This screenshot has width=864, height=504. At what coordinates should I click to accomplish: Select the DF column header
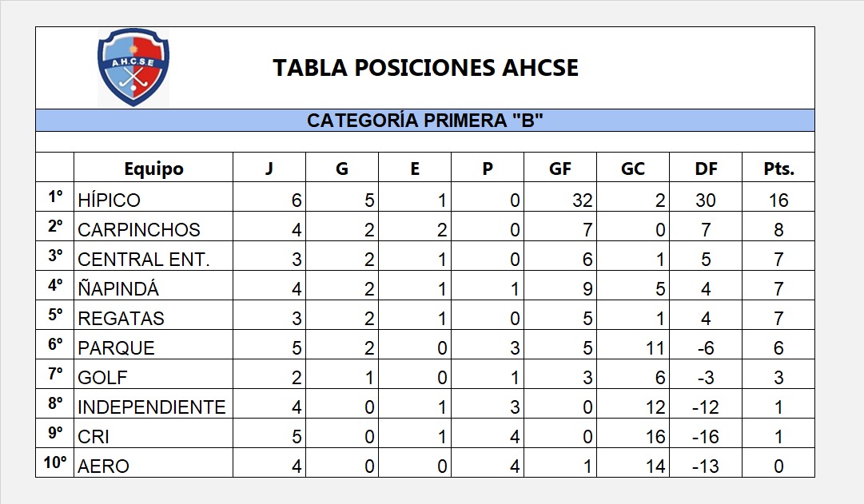pyautogui.click(x=706, y=169)
